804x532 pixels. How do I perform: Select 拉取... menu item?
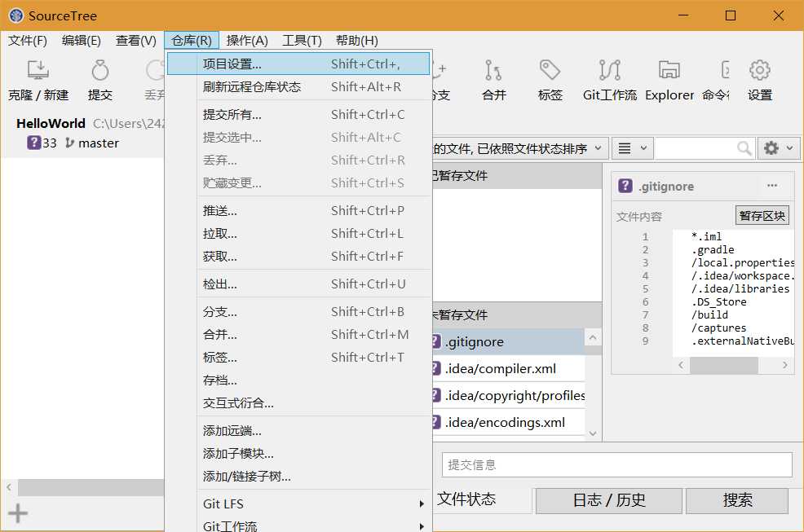[x=298, y=234]
